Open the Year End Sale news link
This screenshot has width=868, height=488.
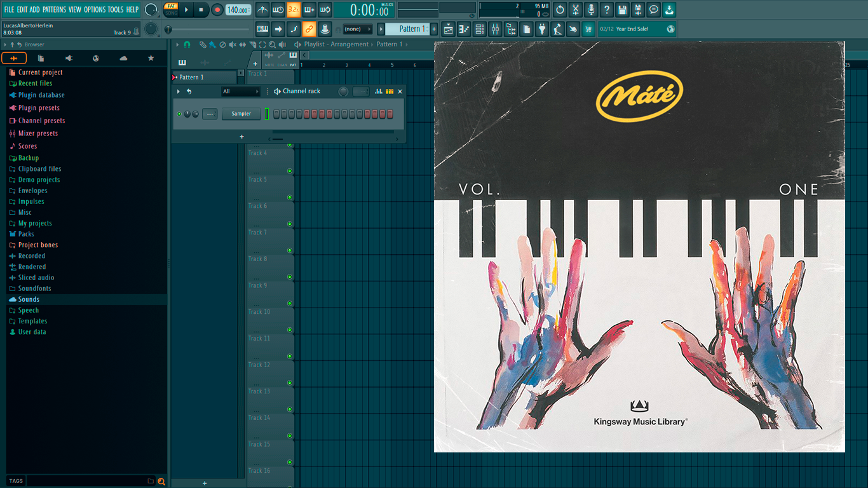tap(637, 29)
